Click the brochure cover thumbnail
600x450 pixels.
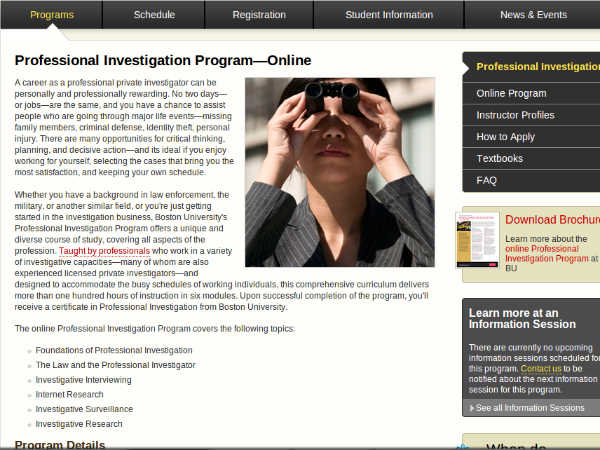477,239
